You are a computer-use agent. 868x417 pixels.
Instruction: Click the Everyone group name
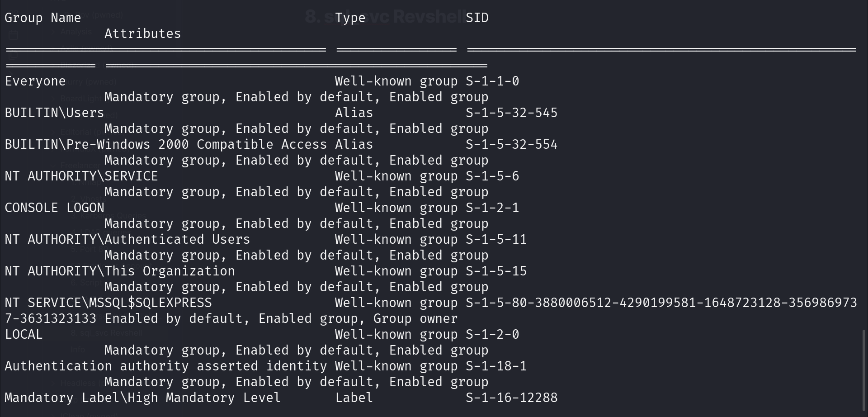pos(35,81)
